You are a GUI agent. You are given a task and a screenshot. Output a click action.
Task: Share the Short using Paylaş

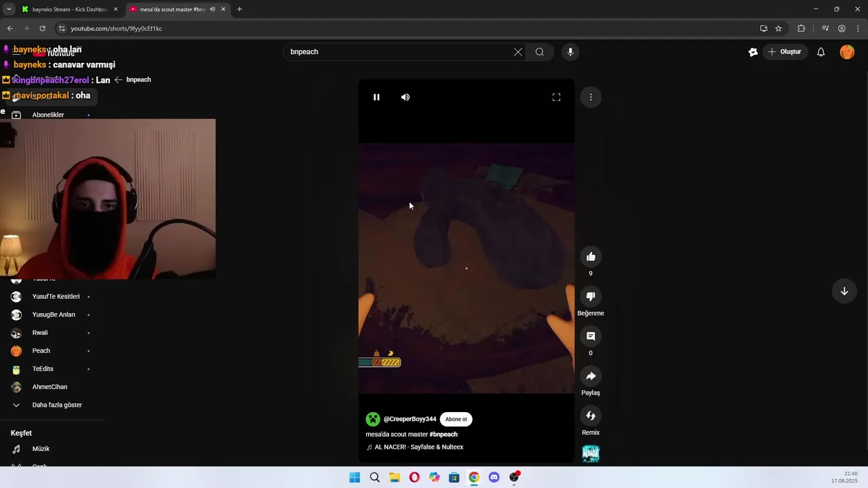pyautogui.click(x=591, y=376)
